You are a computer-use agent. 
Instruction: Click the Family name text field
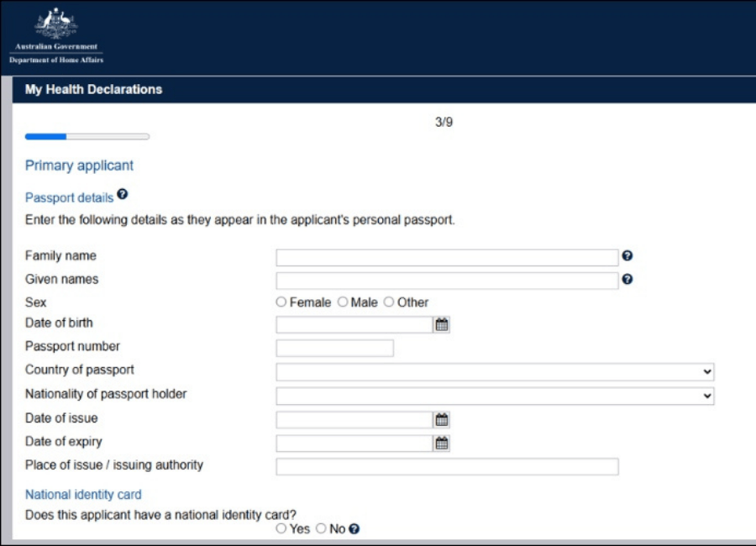click(447, 258)
